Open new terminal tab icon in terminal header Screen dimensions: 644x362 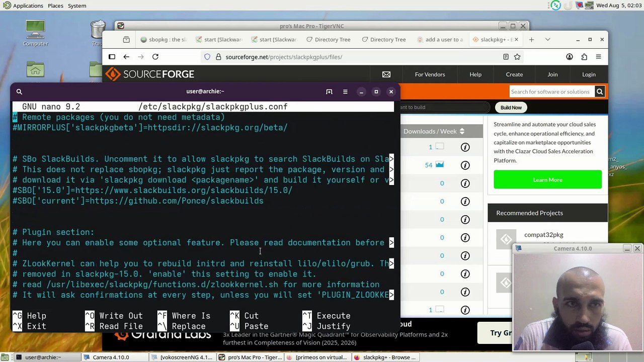329,92
